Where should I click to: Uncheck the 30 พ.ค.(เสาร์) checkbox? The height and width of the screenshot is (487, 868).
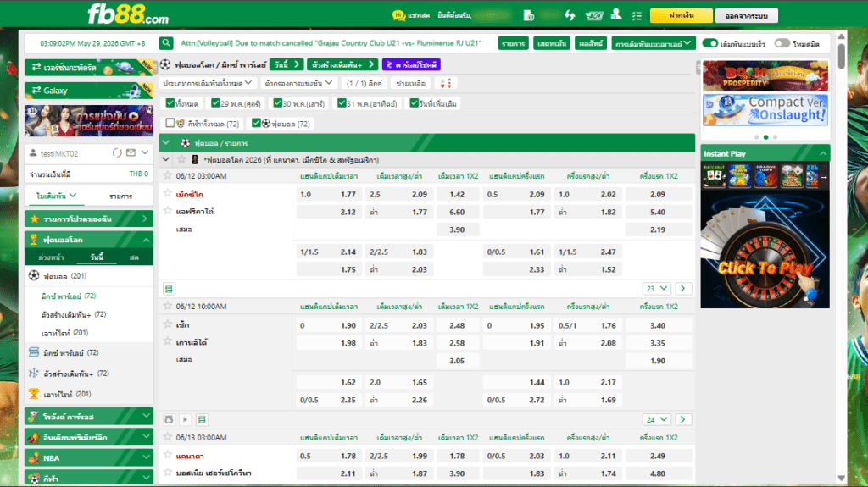click(278, 103)
